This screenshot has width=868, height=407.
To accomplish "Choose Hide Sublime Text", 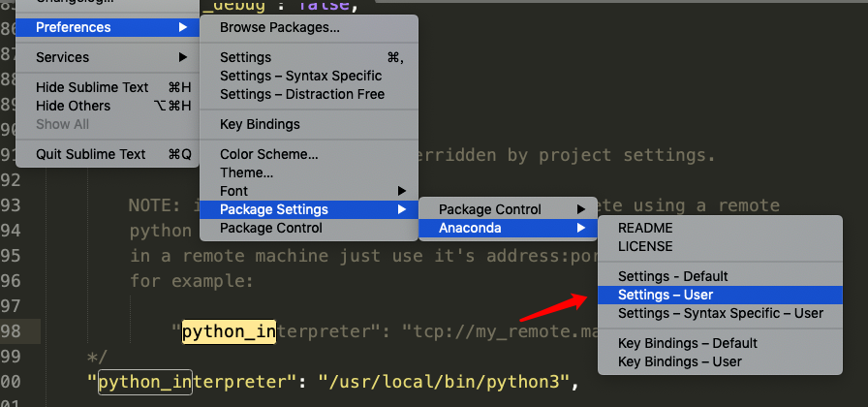I will tap(108, 87).
